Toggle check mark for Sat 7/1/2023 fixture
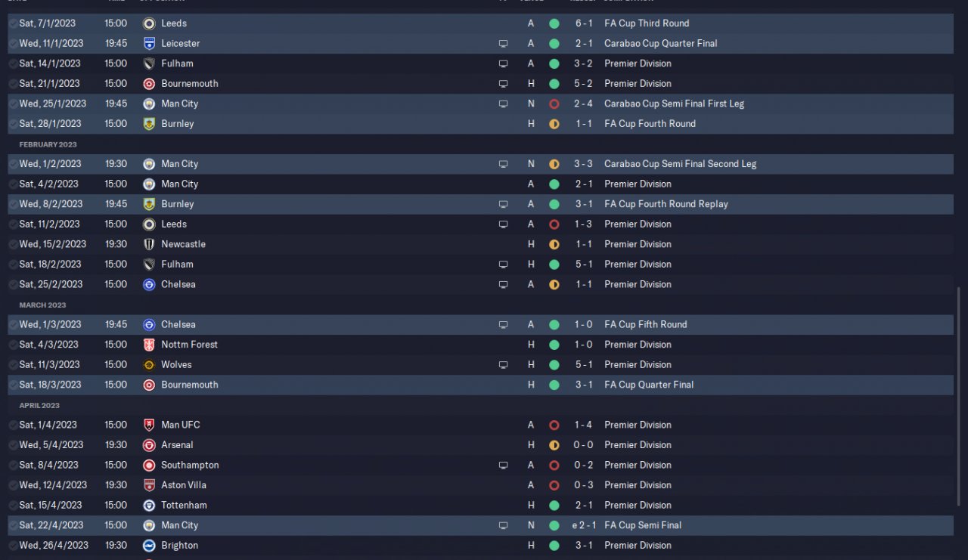The height and width of the screenshot is (560, 968). [x=13, y=23]
